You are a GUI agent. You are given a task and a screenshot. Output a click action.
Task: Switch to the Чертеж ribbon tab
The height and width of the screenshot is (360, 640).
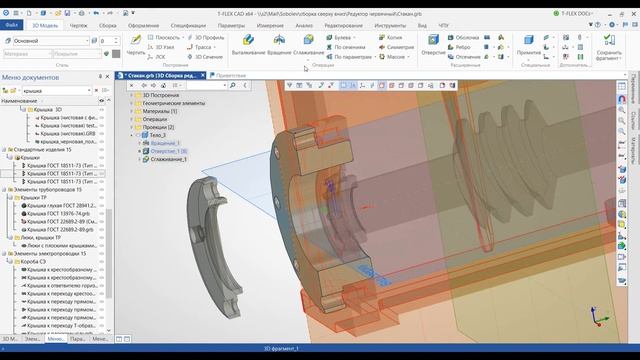coord(78,25)
